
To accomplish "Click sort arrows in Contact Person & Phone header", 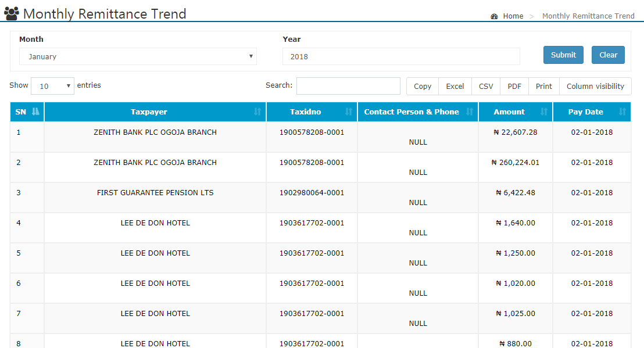I will coord(470,112).
